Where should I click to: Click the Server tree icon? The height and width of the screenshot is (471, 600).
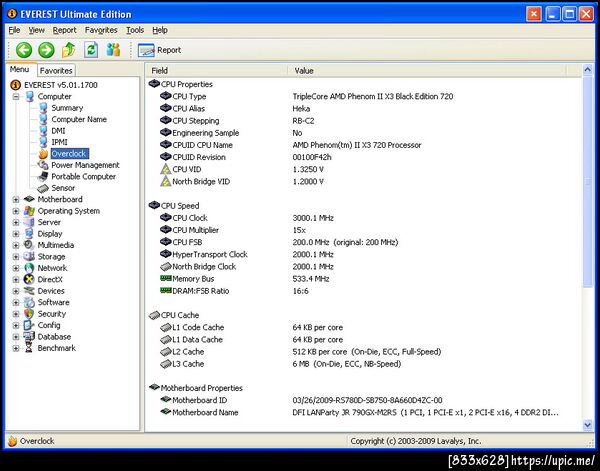point(29,222)
